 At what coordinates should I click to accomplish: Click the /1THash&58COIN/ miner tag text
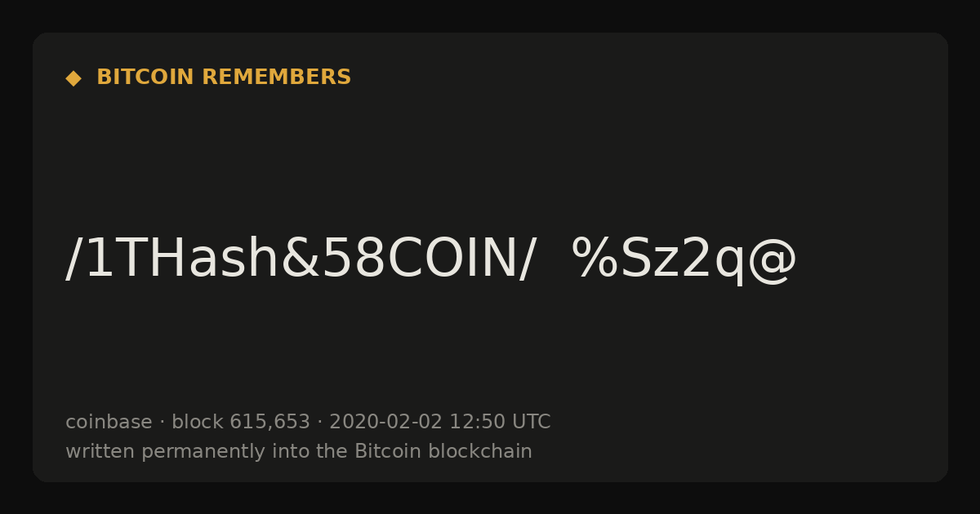[x=301, y=259]
